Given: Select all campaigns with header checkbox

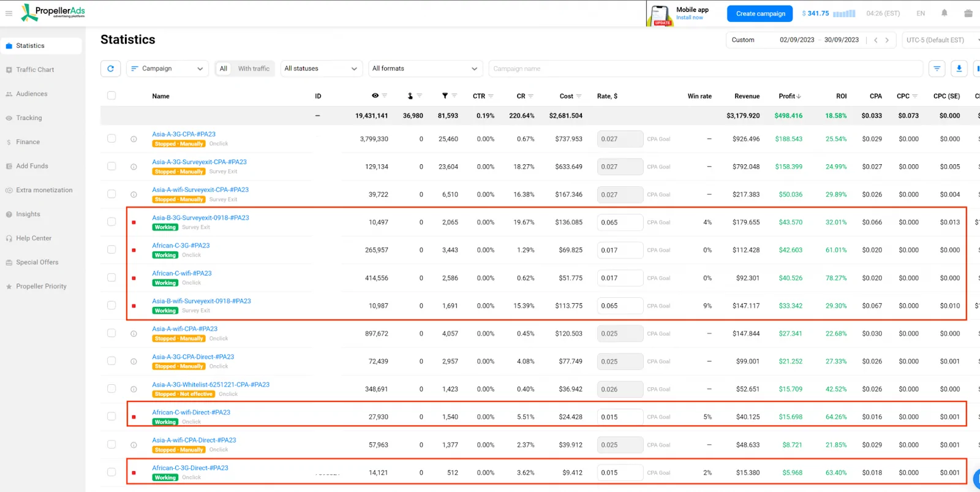Looking at the screenshot, I should [111, 96].
